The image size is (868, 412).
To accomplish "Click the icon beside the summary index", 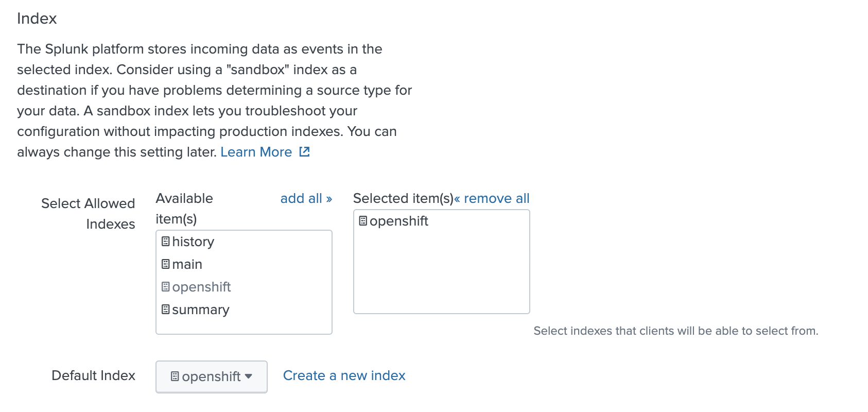I will (x=165, y=310).
